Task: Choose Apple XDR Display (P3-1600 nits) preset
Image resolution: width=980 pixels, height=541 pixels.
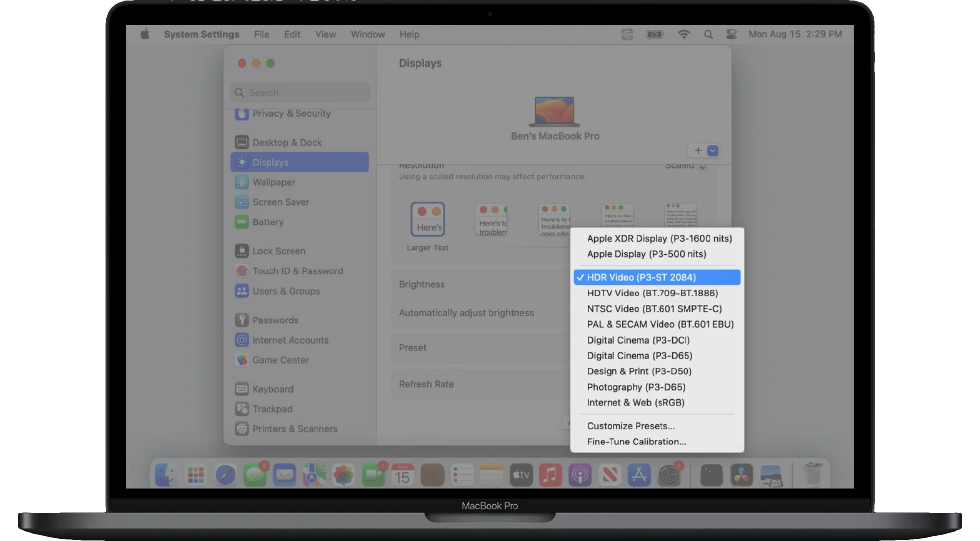Action: (659, 238)
